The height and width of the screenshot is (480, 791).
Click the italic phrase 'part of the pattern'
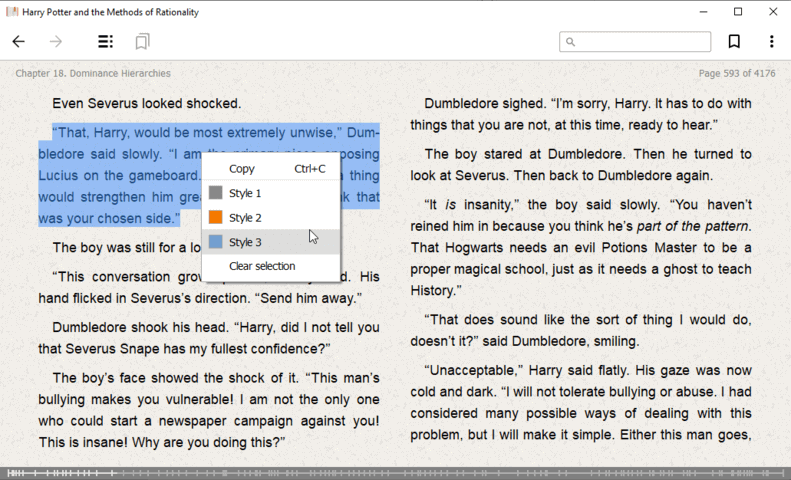(x=692, y=226)
